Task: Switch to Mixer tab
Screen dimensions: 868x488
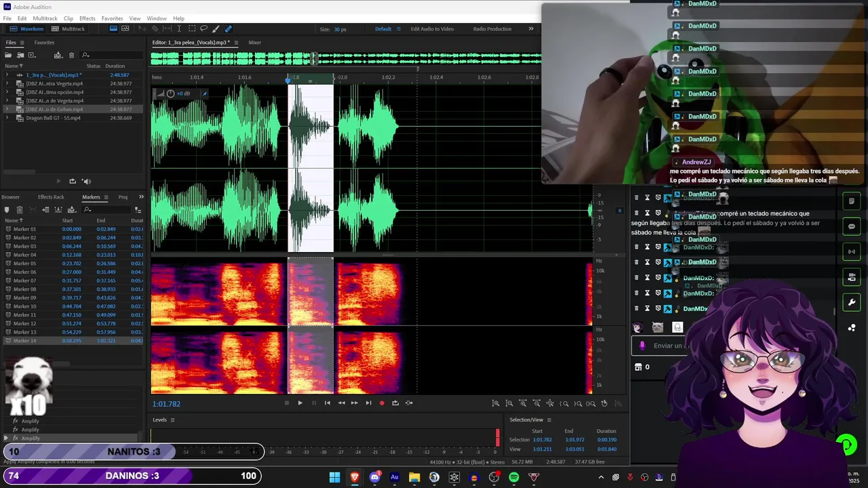Action: pos(255,43)
